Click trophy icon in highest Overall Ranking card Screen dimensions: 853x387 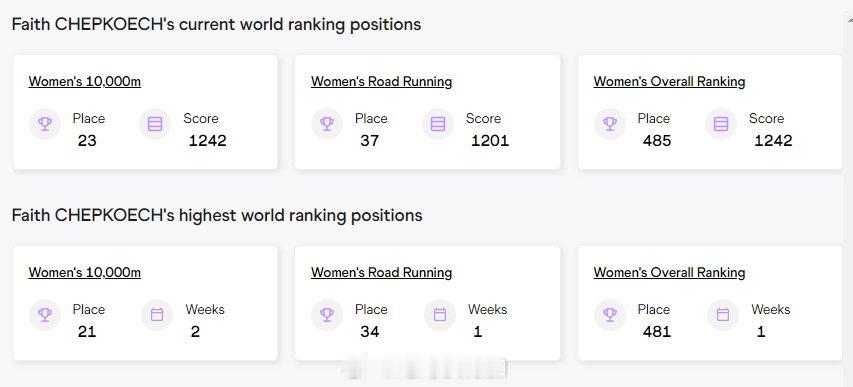(610, 315)
